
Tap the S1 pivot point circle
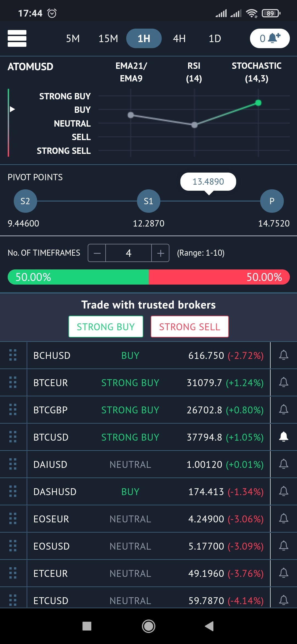click(x=148, y=201)
